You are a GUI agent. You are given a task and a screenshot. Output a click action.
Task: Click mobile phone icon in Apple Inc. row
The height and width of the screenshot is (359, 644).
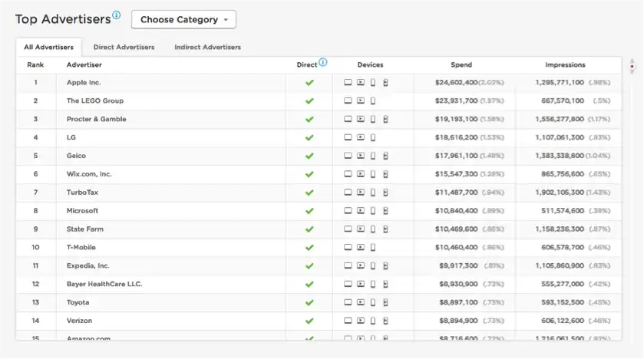click(x=373, y=83)
